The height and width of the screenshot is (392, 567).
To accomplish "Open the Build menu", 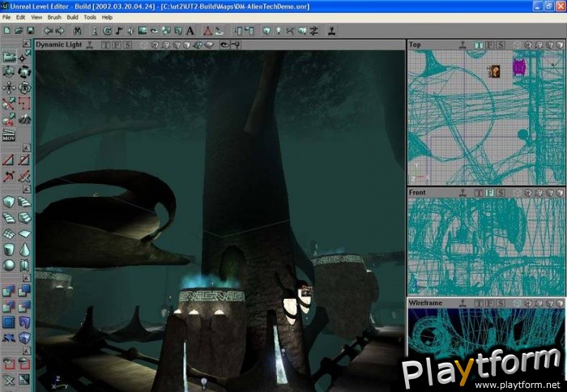I will point(73,17).
